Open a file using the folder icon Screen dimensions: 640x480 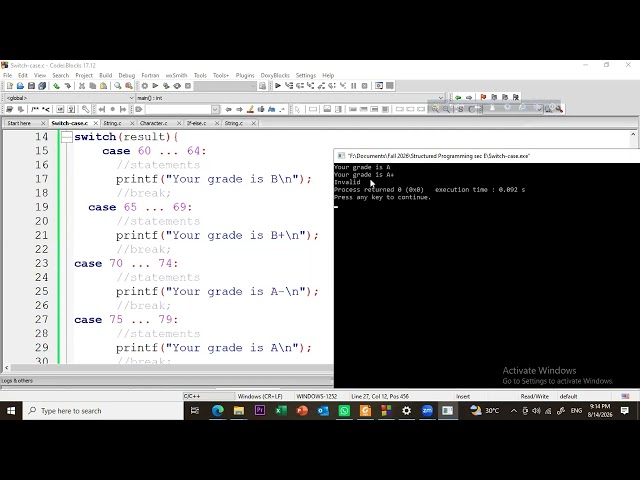[20, 86]
